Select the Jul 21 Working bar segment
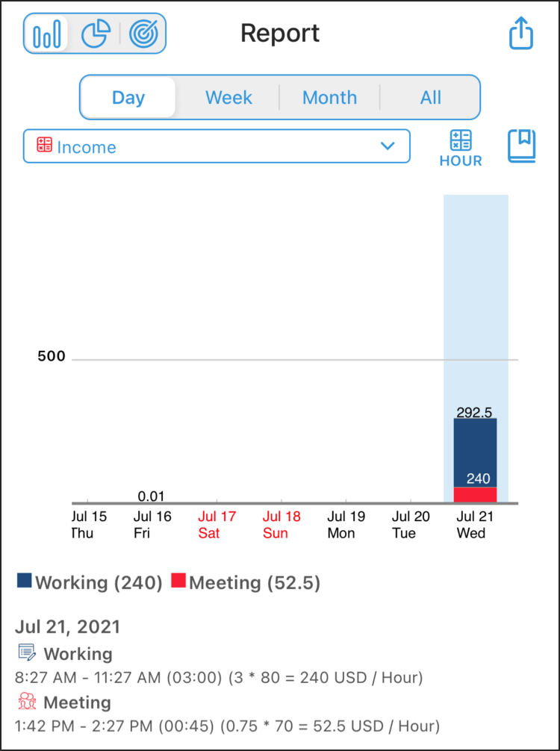This screenshot has height=751, width=560. [x=475, y=453]
